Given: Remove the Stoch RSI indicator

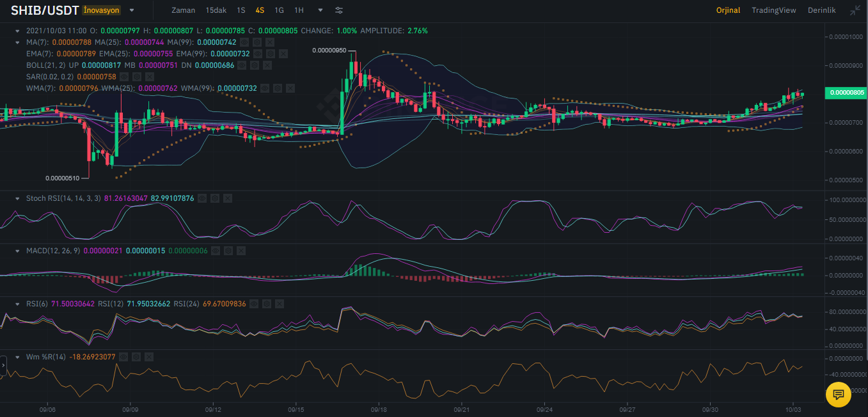Looking at the screenshot, I should tap(228, 198).
